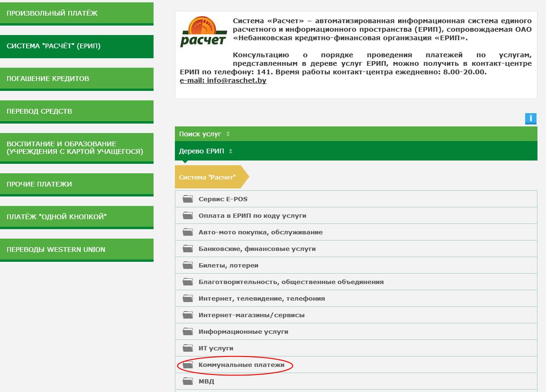Click folder icon for Авто-мото покупка, обслуживание
546x392 pixels.
coord(188,232)
